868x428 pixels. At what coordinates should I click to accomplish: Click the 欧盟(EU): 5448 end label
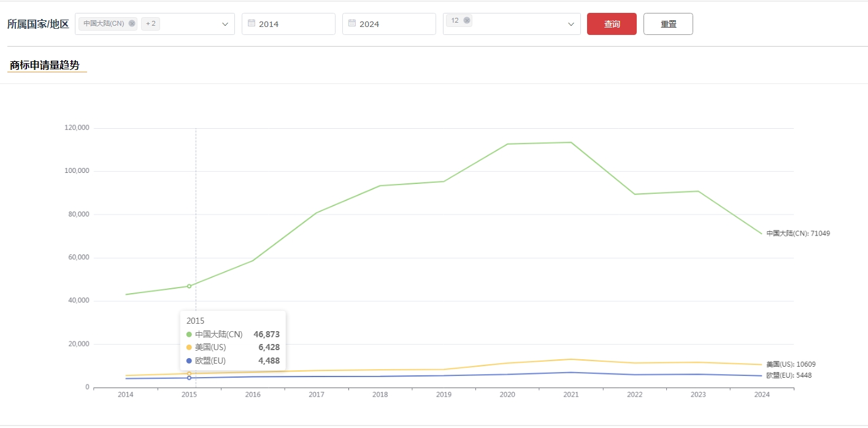[x=788, y=375]
